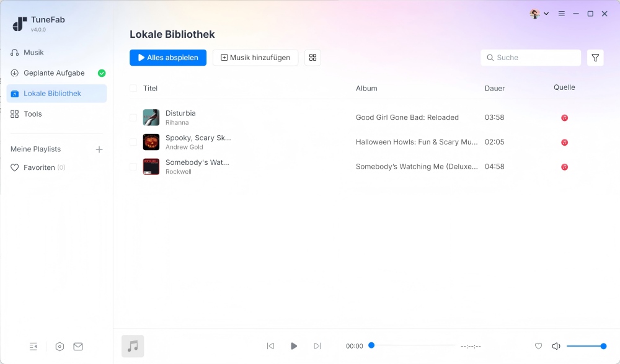The height and width of the screenshot is (364, 620).
Task: Open Favoriten from Meine Playlists
Action: [x=38, y=167]
